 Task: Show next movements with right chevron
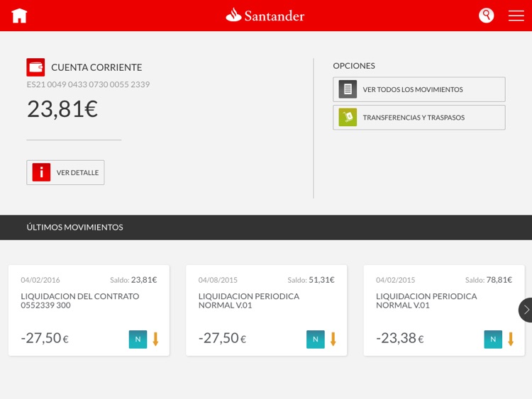point(526,310)
